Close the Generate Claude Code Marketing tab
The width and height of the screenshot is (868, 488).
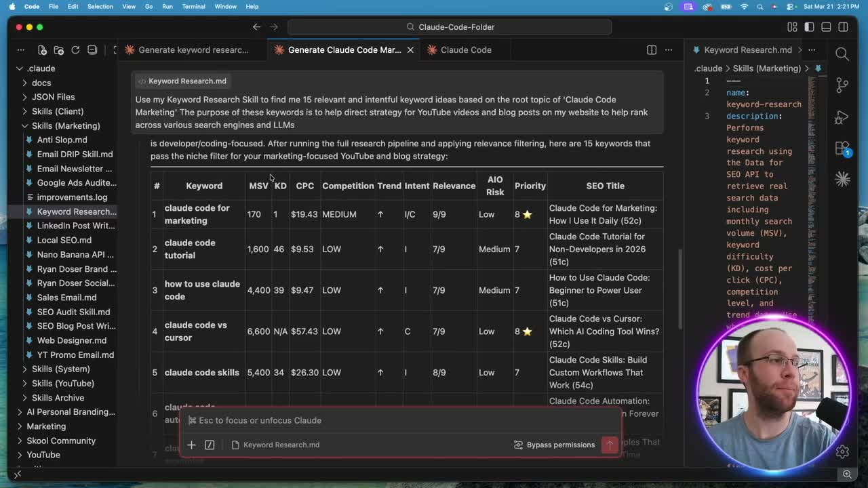[x=410, y=49]
